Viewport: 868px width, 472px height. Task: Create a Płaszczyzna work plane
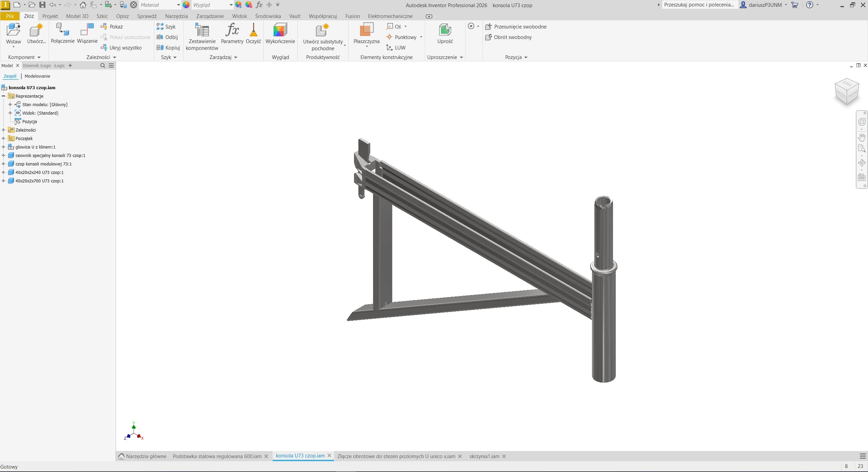[366, 30]
